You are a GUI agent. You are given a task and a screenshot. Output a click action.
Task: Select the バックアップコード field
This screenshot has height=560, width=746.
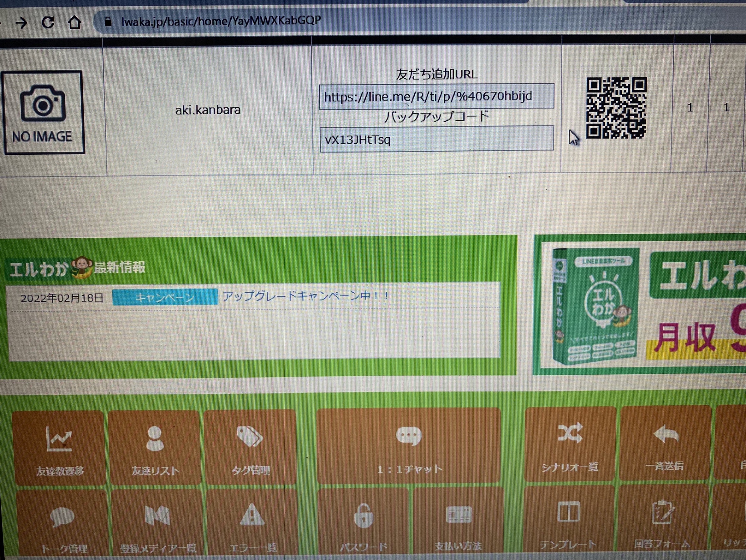point(436,139)
